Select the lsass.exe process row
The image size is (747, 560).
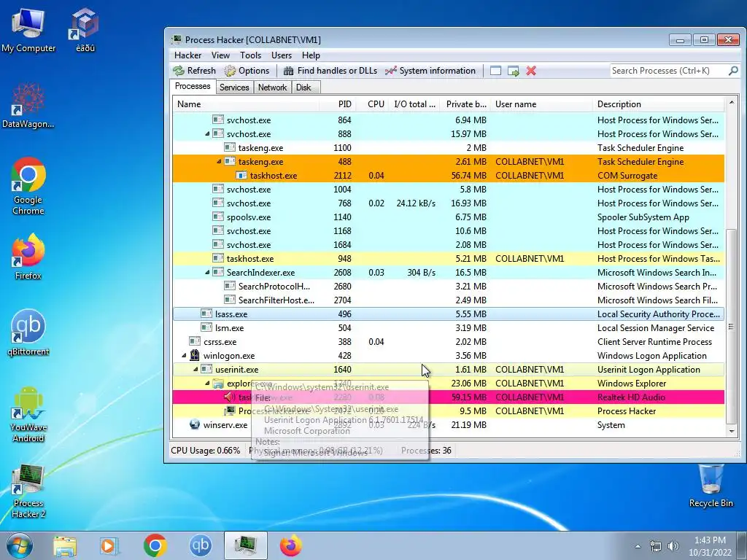449,314
